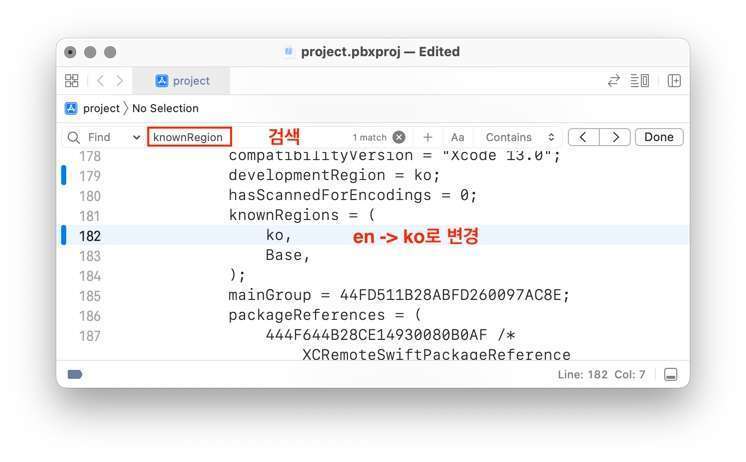The image size is (746, 462).
Task: Add a new editor pane on right
Action: 674,81
